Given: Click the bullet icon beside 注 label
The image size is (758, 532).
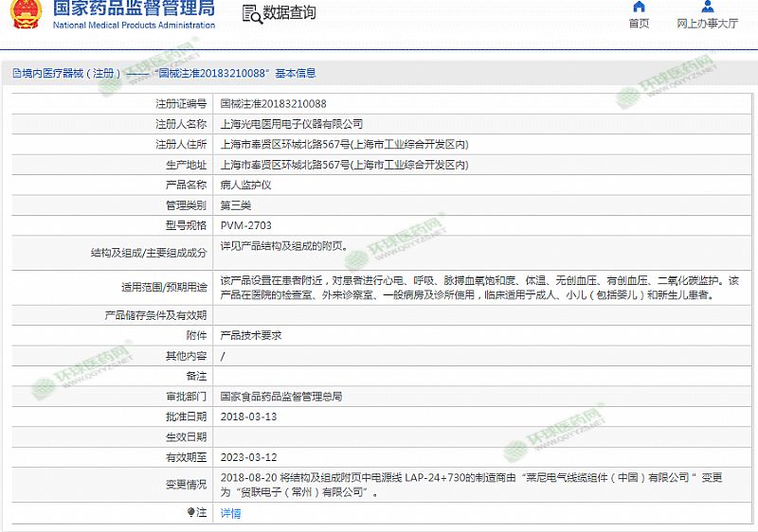Looking at the screenshot, I should pyautogui.click(x=190, y=512).
